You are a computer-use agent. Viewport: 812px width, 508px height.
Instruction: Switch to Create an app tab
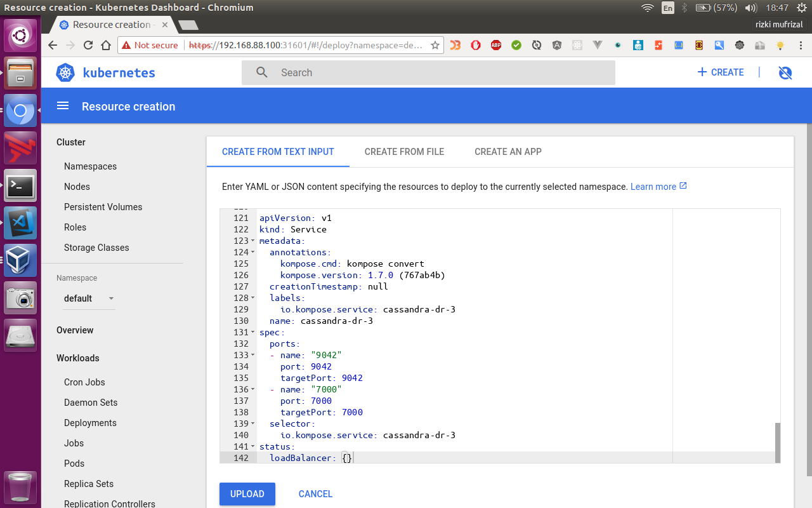point(508,152)
